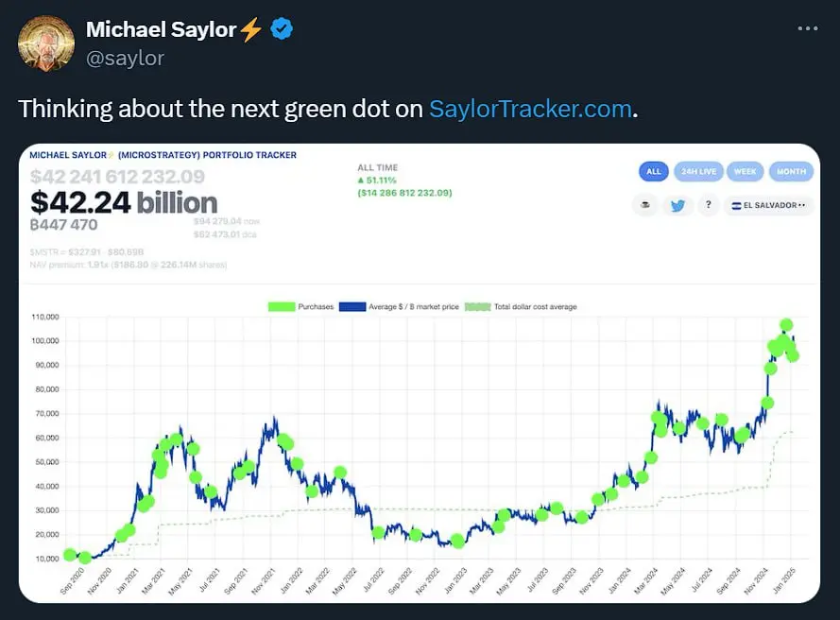This screenshot has width=840, height=620.
Task: Click the first purchase dot at Sep 2020
Action: tap(70, 555)
